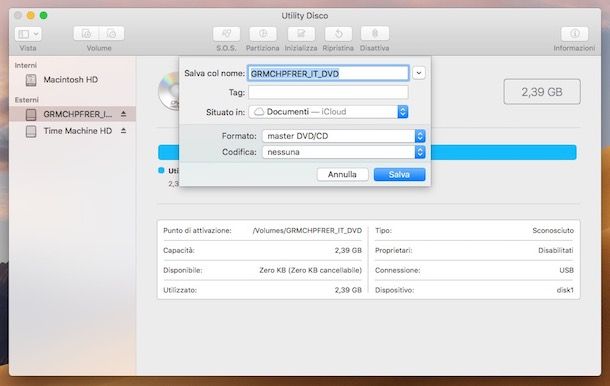Click Macintosh HD drive icon
Image resolution: width=610 pixels, height=386 pixels.
[x=31, y=80]
